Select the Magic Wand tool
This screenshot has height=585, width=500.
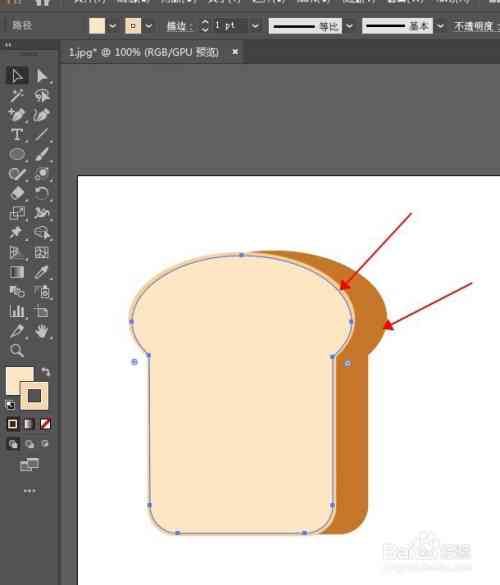[17, 96]
